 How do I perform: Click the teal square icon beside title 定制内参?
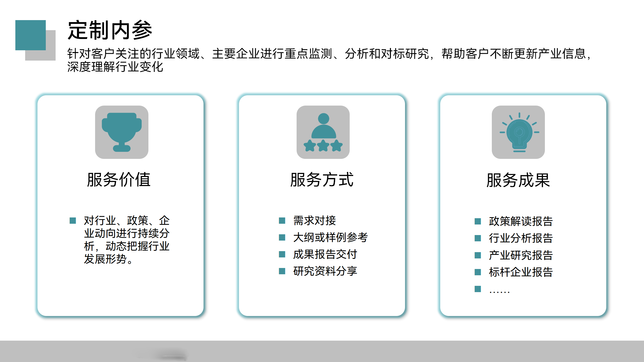(30, 35)
